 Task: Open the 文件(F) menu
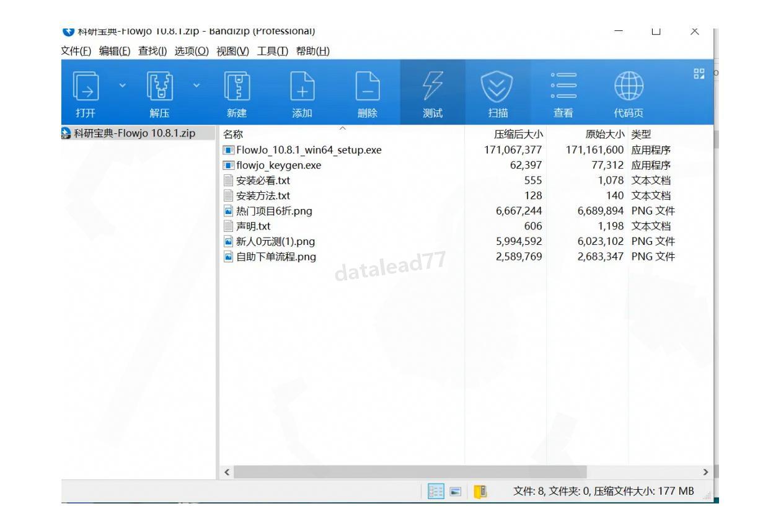click(x=76, y=51)
